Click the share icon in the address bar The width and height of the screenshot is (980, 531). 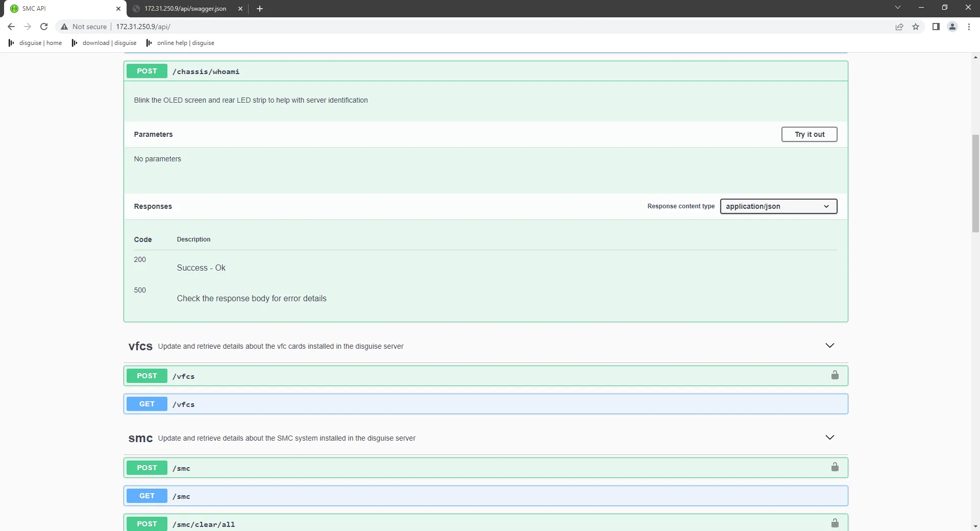tap(899, 27)
